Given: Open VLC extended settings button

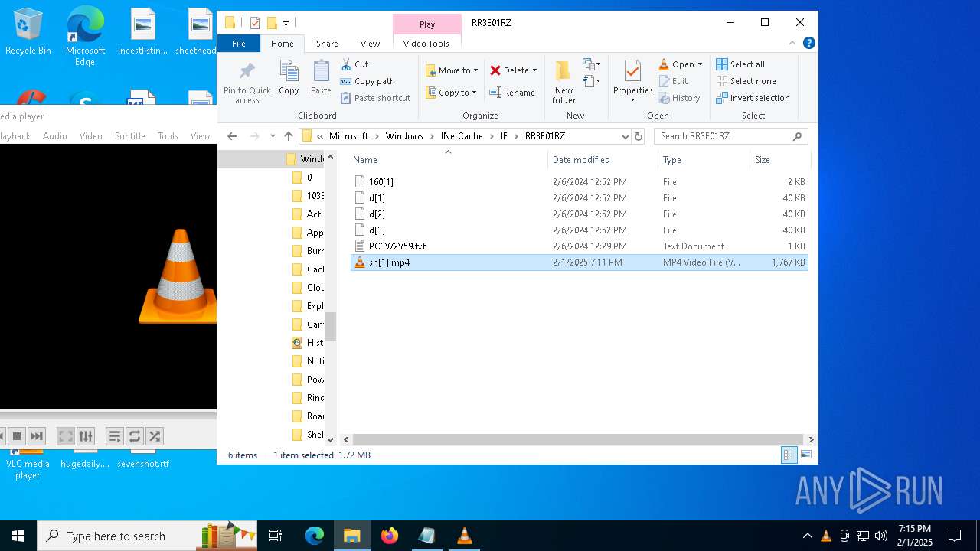Looking at the screenshot, I should pyautogui.click(x=86, y=436).
